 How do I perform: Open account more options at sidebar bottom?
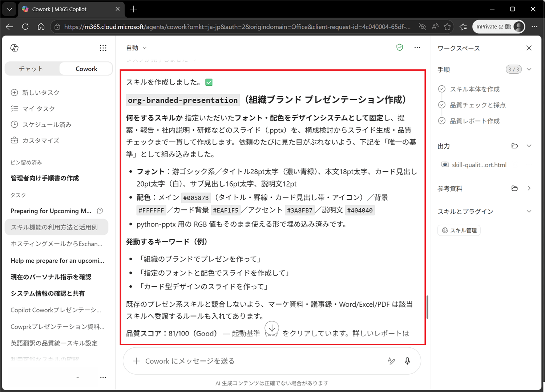point(103,377)
